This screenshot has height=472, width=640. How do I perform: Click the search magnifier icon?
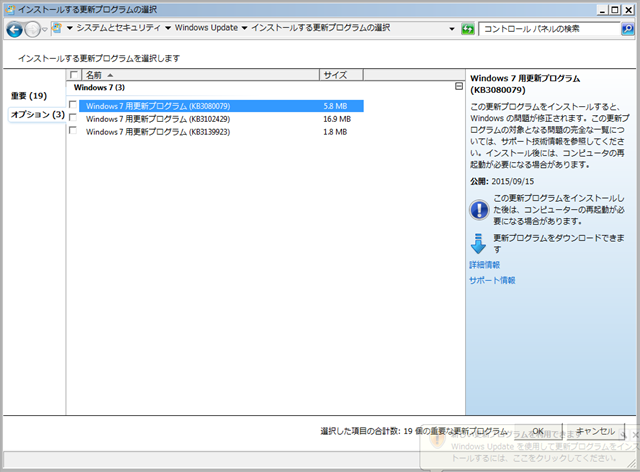point(628,29)
